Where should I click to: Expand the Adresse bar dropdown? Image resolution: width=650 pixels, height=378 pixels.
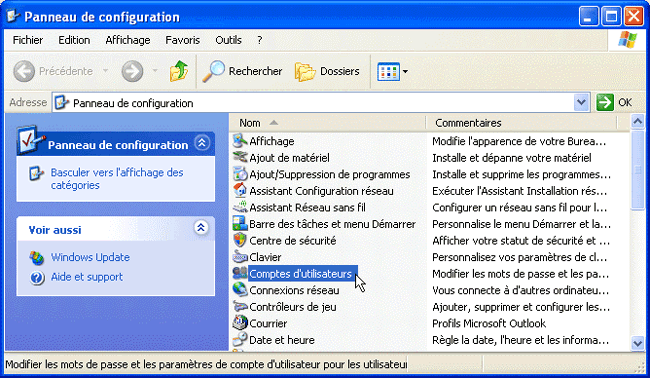click(581, 102)
